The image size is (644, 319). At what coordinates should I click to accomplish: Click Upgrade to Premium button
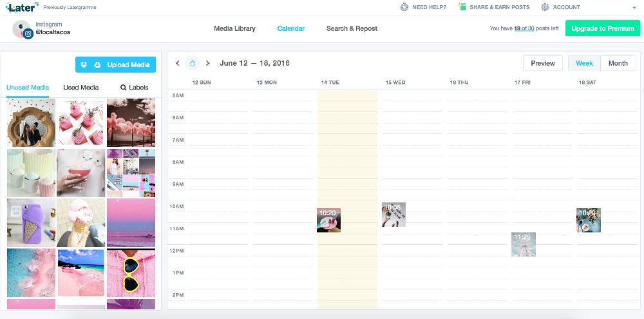point(603,28)
